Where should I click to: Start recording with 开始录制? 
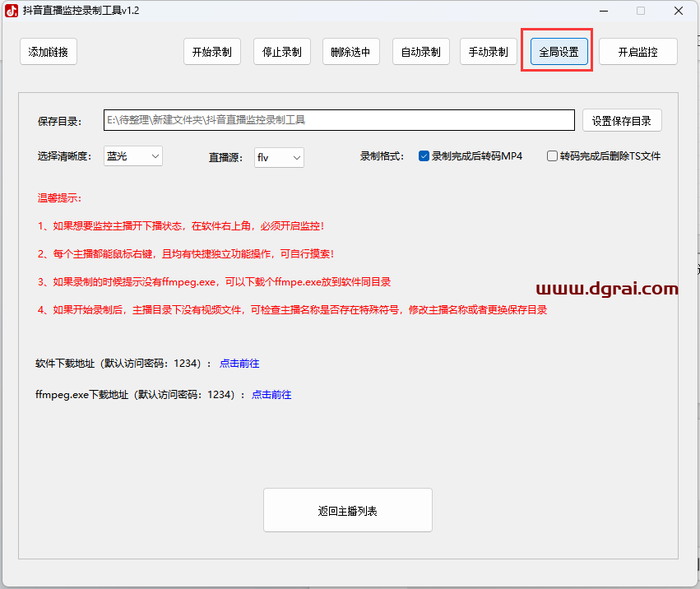point(212,52)
